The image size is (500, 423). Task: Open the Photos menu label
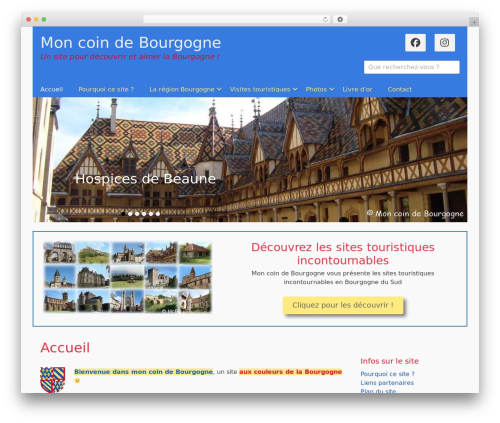[316, 89]
